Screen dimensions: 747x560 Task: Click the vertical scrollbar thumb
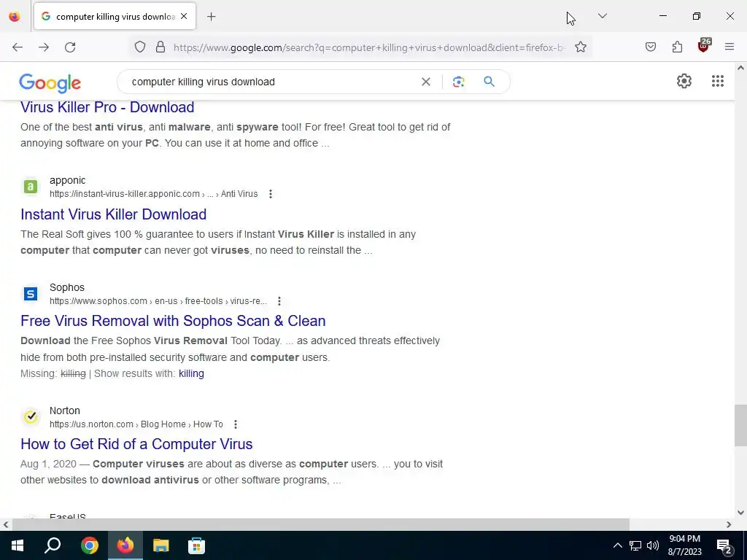tap(741, 426)
